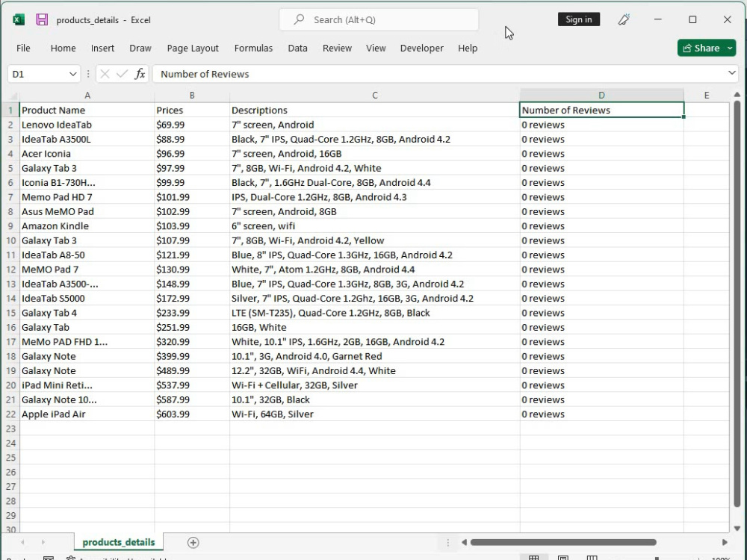
Task: Select the $88.99 price cell
Action: [192, 139]
